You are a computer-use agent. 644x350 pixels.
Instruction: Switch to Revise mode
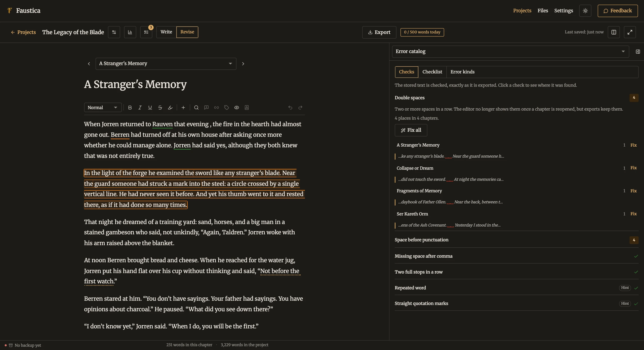(x=187, y=32)
